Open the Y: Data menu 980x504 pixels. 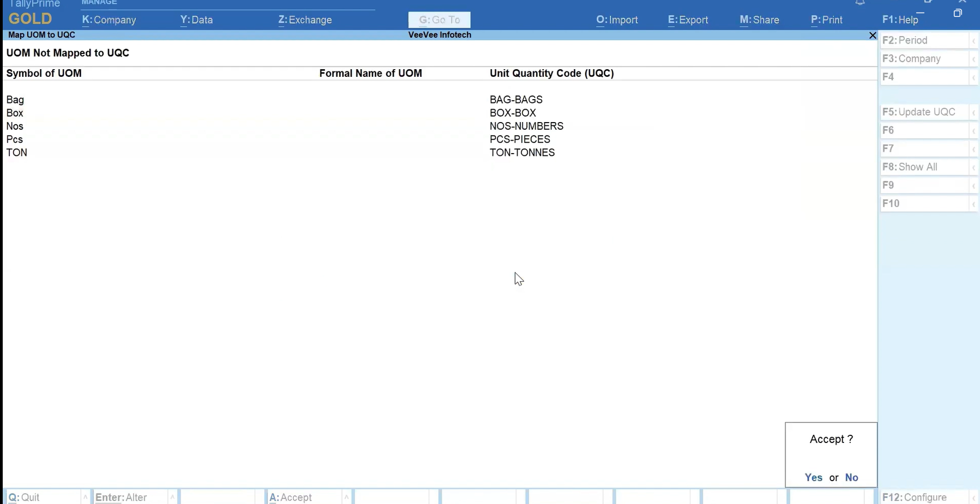(196, 20)
